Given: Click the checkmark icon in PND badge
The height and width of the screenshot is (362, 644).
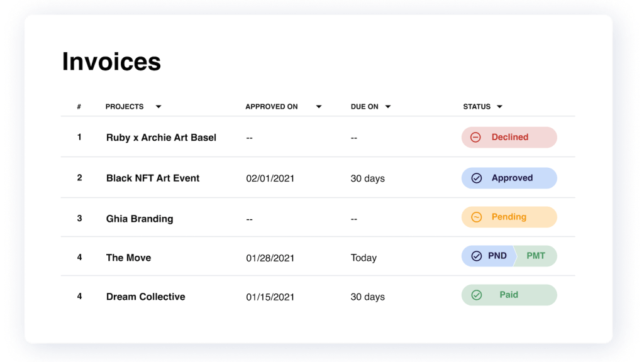Looking at the screenshot, I should point(477,256).
